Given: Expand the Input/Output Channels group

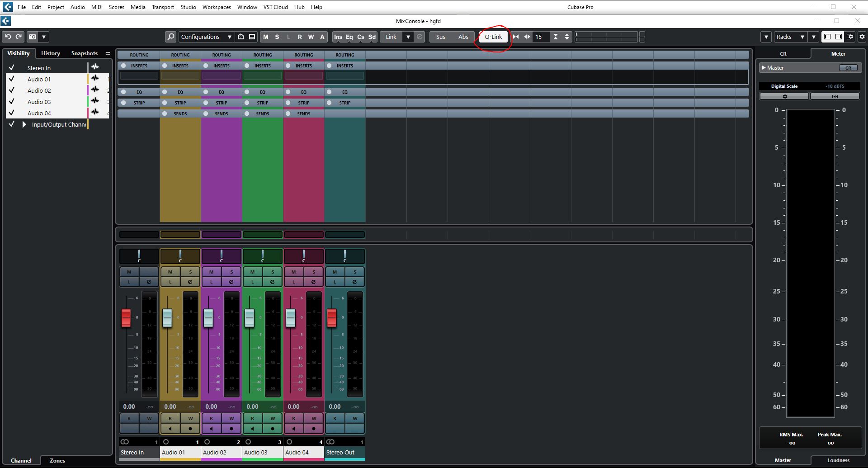Looking at the screenshot, I should click(x=24, y=124).
